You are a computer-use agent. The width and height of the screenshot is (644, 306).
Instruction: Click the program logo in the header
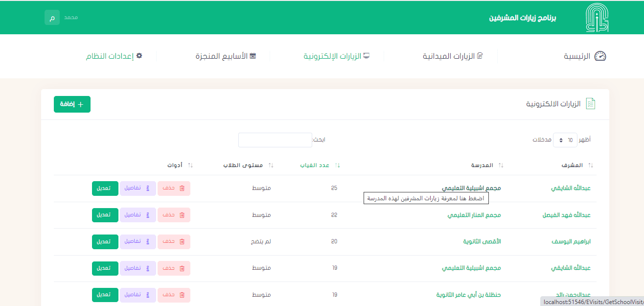tap(597, 18)
